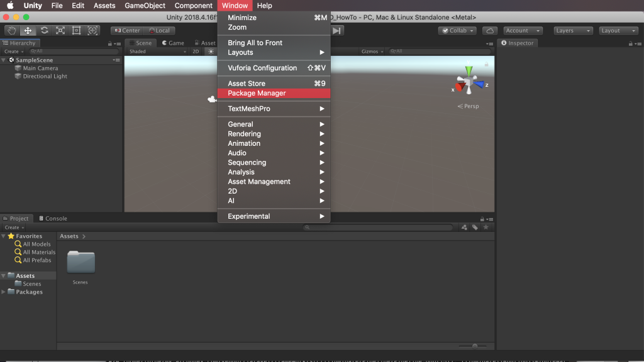Click the Step frame playback button

point(337,30)
